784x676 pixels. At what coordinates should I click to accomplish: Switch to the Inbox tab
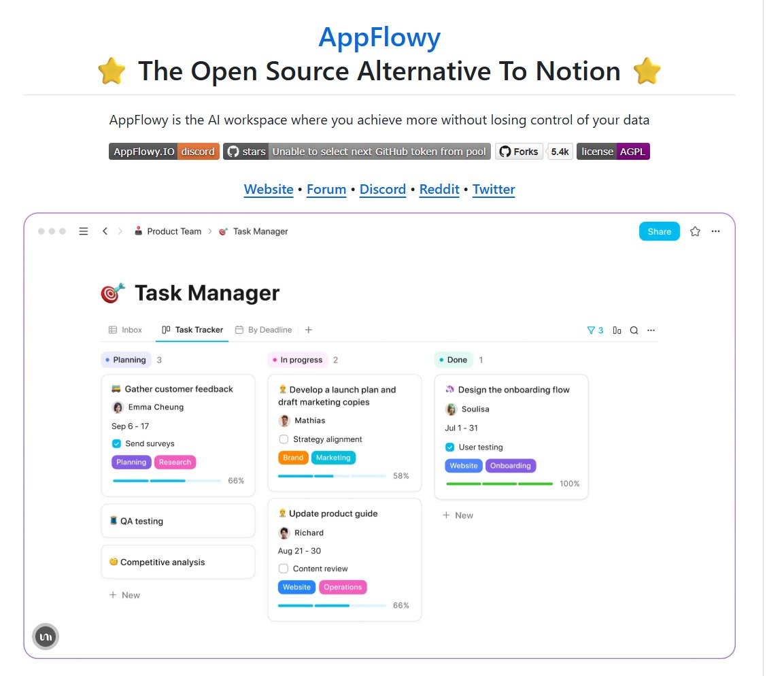(126, 330)
